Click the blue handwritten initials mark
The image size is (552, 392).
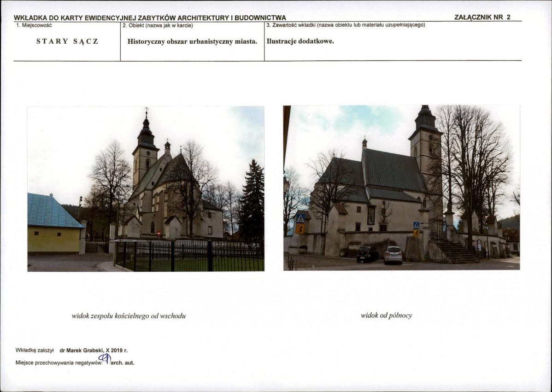tap(105, 358)
